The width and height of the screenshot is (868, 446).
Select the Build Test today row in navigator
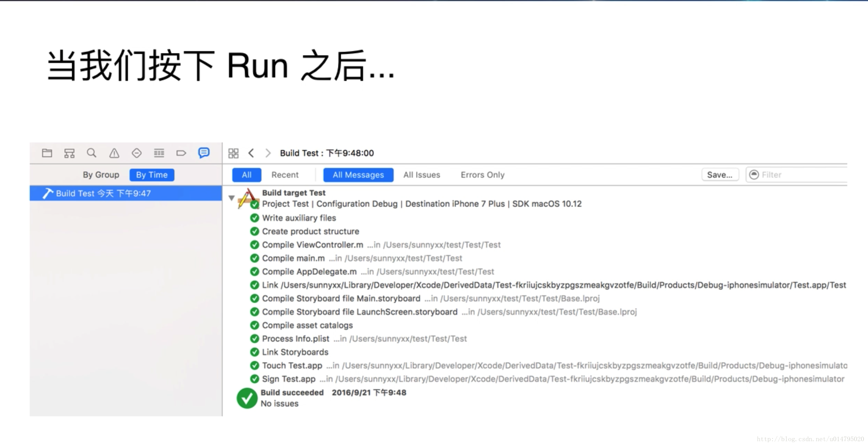tap(126, 193)
